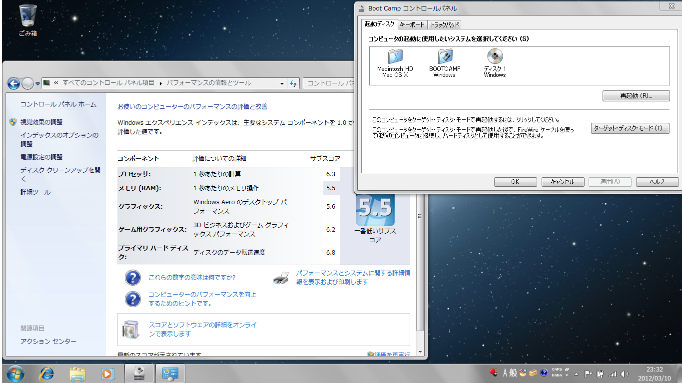
Task: Click the Control Panel vertical scrollbar down arrow
Action: pos(420,352)
